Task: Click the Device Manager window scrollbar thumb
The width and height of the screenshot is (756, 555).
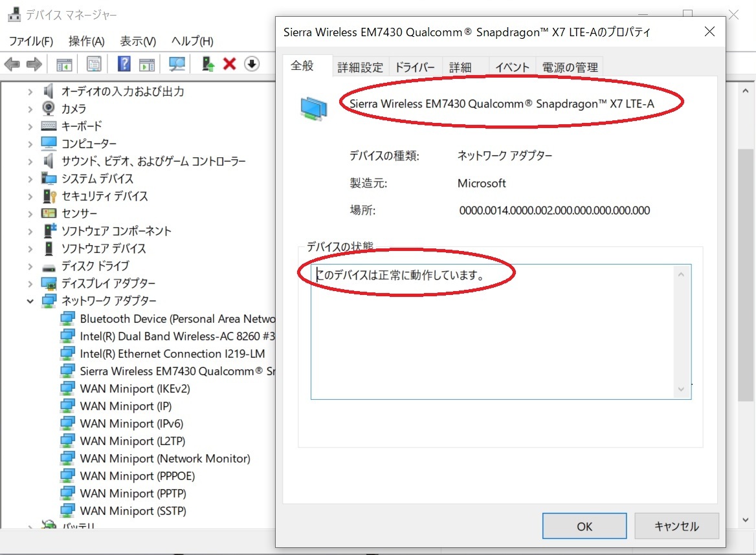Action: 746,275
